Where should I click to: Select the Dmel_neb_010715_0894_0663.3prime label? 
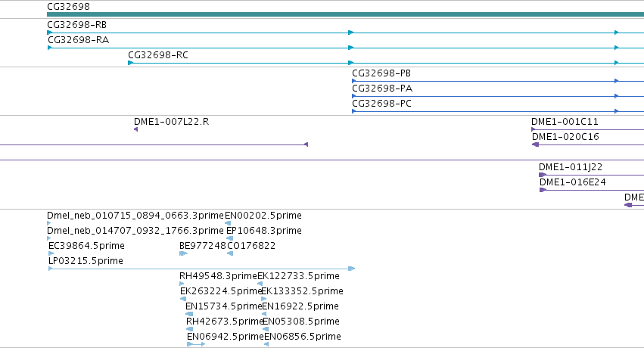click(135, 216)
